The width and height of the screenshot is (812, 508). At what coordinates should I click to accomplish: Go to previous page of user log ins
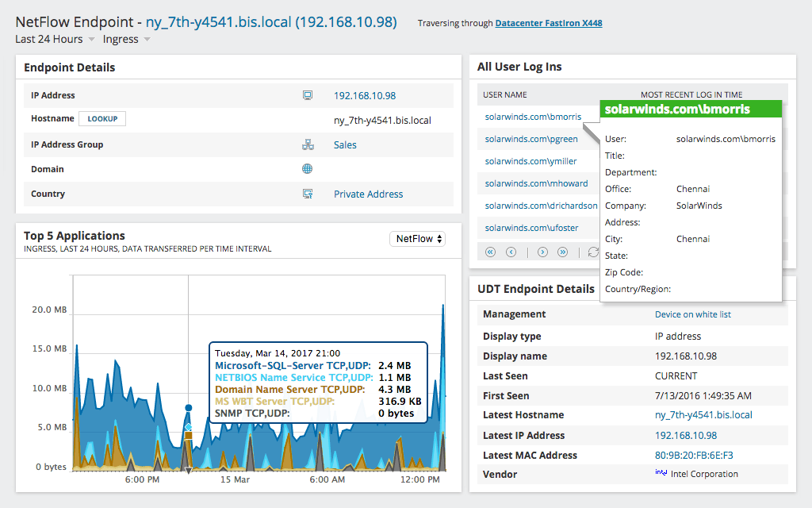click(x=512, y=252)
